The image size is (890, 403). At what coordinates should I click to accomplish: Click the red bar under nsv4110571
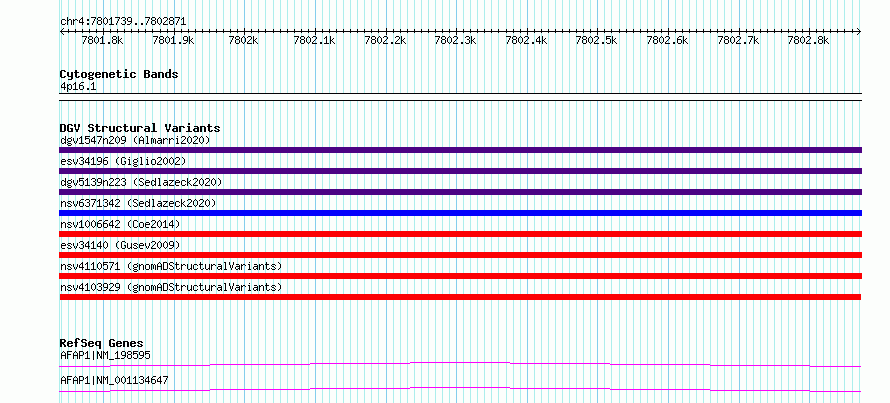coord(460,276)
